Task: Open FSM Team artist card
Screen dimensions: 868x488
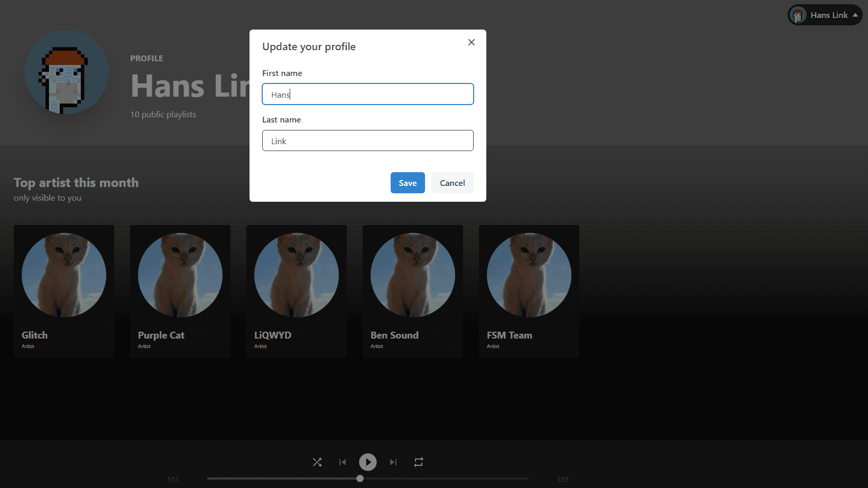Action: (x=529, y=291)
